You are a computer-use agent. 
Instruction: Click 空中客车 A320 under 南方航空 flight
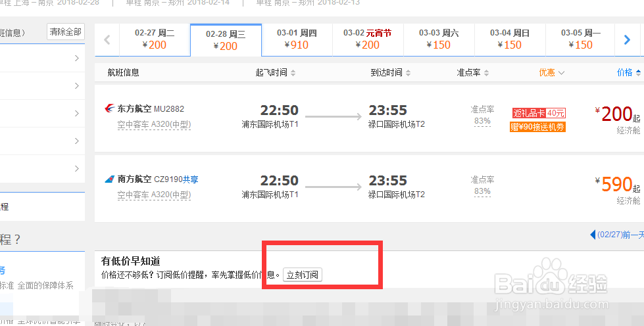coord(154,195)
